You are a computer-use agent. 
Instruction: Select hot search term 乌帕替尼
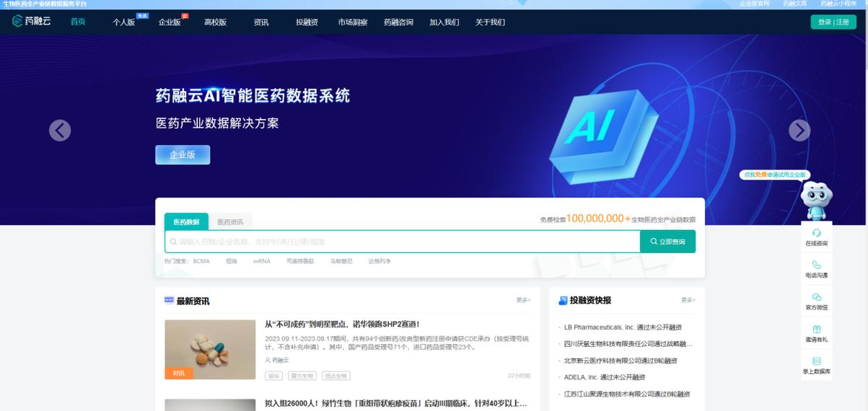coord(341,261)
